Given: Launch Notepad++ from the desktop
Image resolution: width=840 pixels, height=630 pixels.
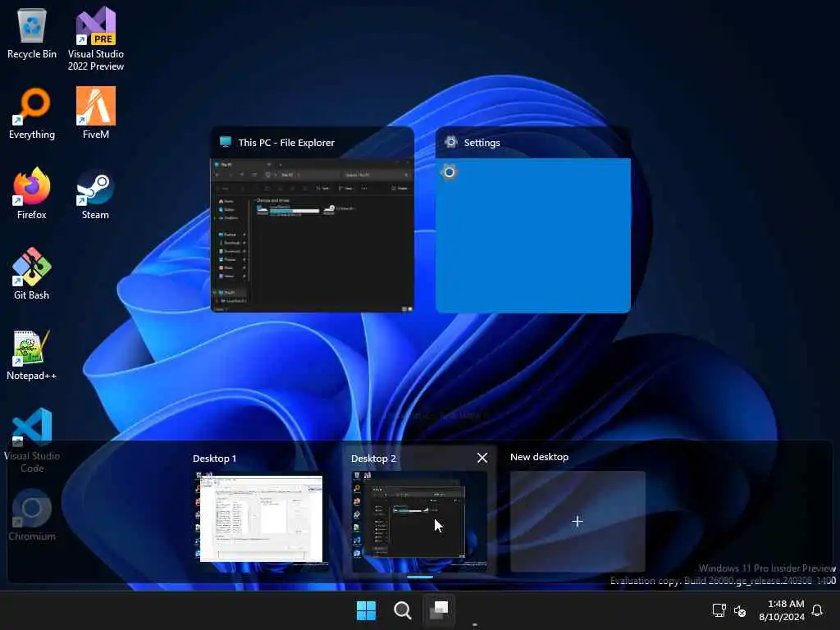Looking at the screenshot, I should pyautogui.click(x=31, y=354).
